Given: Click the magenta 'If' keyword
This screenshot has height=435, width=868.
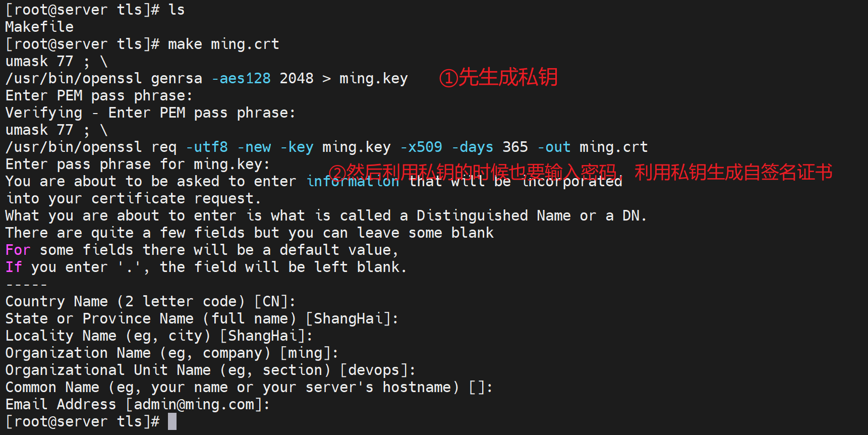Looking at the screenshot, I should pos(14,267).
